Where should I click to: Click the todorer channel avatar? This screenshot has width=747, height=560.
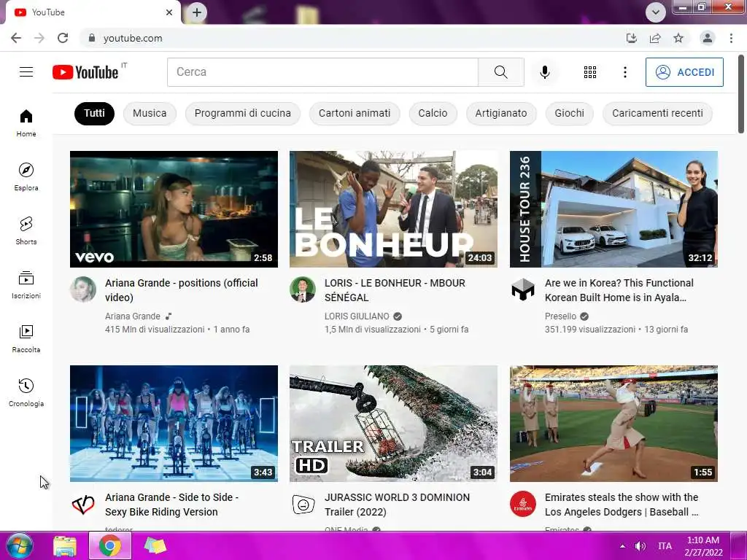83,504
